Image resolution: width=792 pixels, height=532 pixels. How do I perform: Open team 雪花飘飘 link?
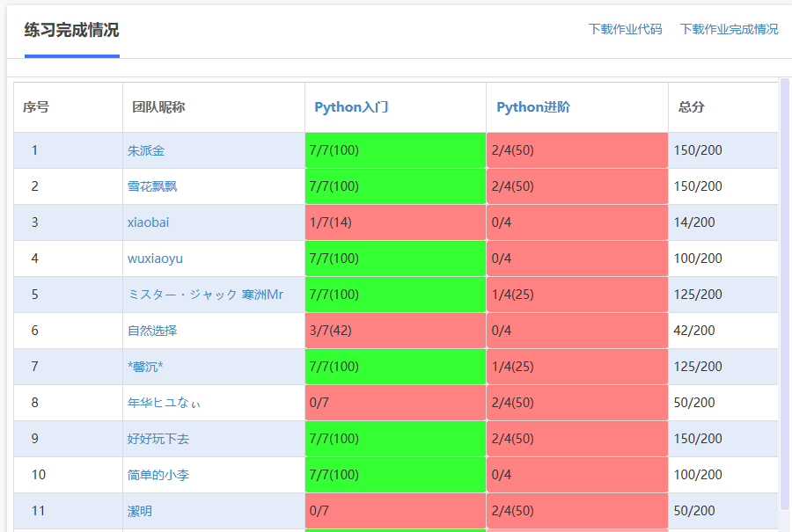point(152,186)
